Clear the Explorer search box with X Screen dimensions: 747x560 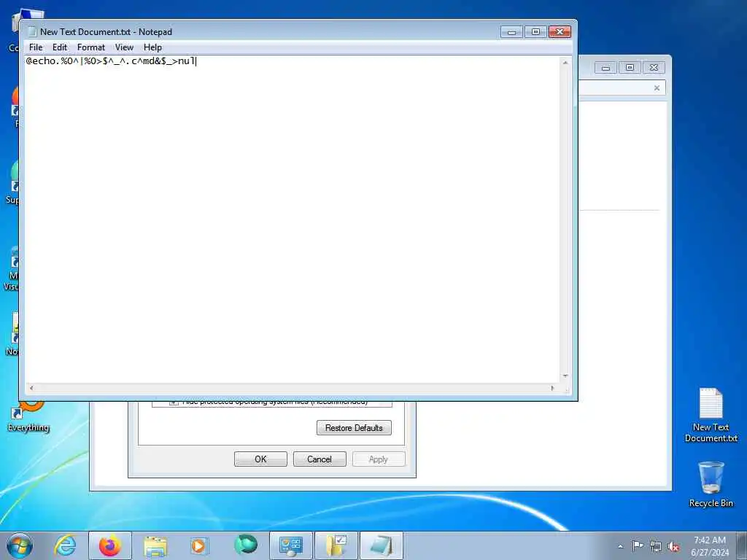[x=657, y=87]
